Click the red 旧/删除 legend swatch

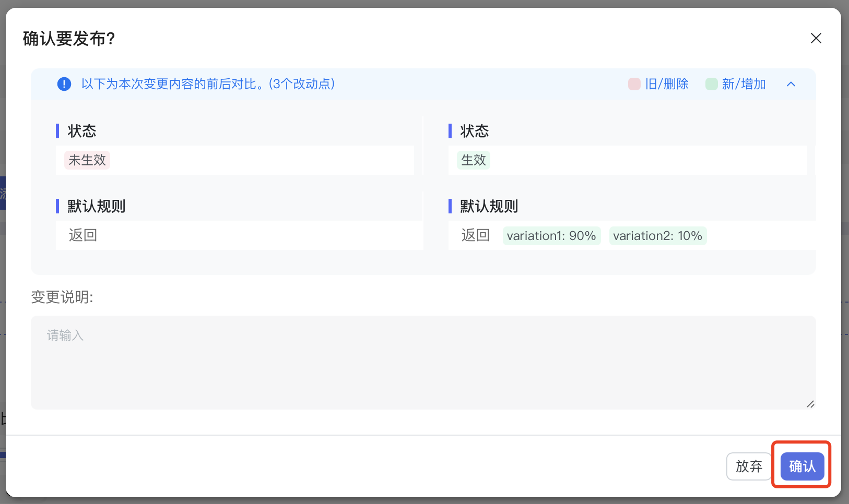coord(634,84)
